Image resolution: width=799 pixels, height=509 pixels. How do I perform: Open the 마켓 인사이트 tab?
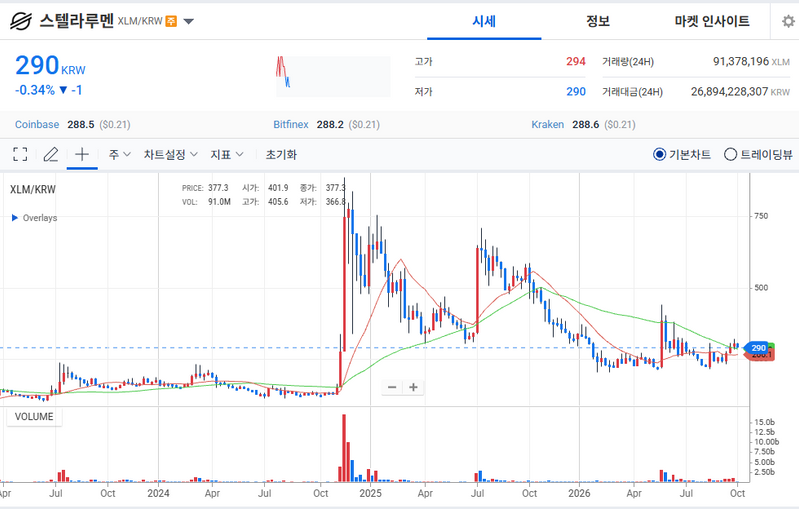click(712, 21)
